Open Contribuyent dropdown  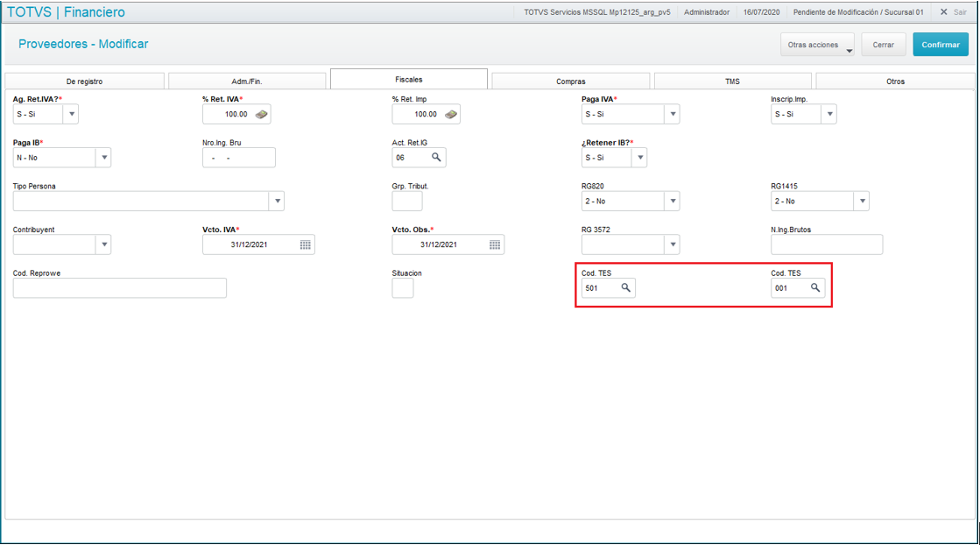[x=103, y=245]
